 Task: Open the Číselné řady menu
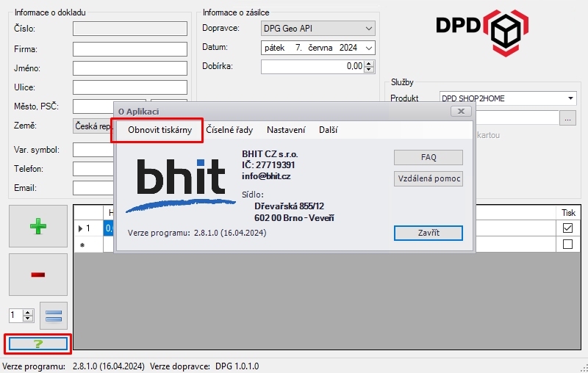(x=229, y=130)
